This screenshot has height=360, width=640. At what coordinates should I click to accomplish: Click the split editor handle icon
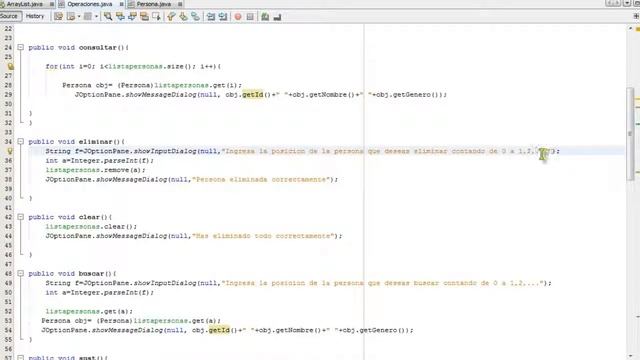point(636,16)
